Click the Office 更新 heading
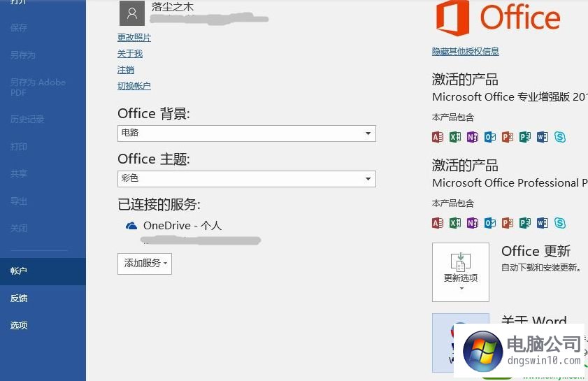This screenshot has height=381, width=588. 536,251
